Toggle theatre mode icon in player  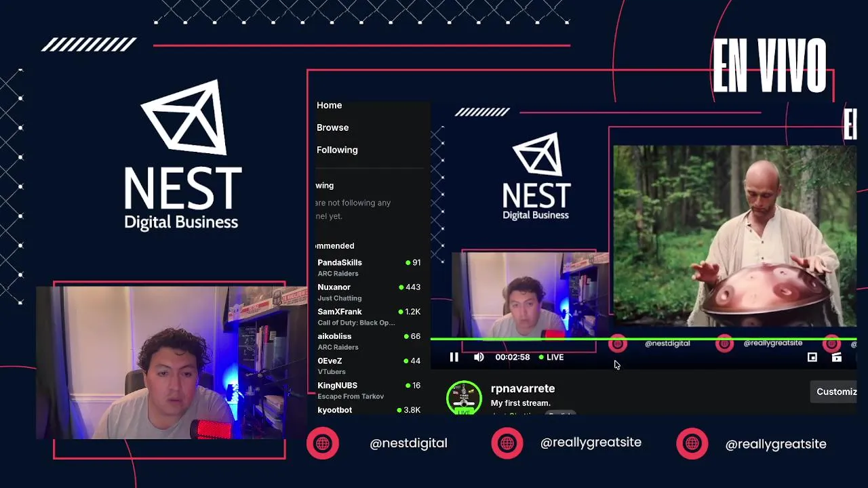836,357
